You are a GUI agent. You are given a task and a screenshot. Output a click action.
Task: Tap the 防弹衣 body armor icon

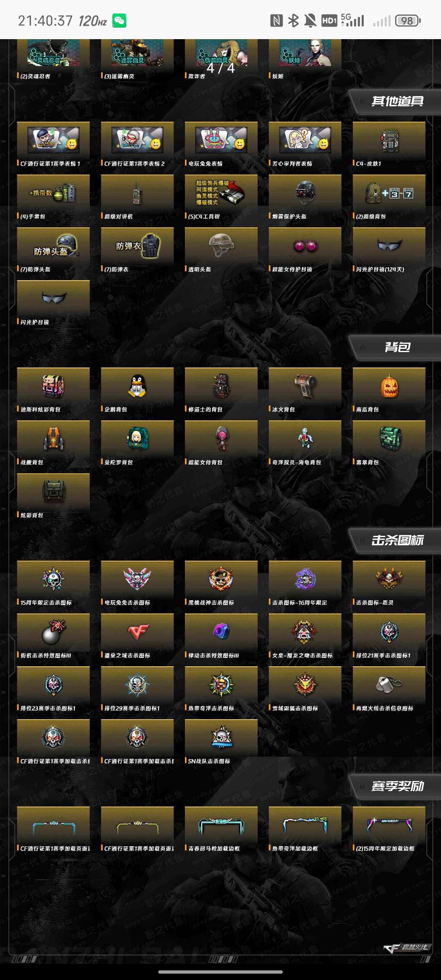coord(137,246)
